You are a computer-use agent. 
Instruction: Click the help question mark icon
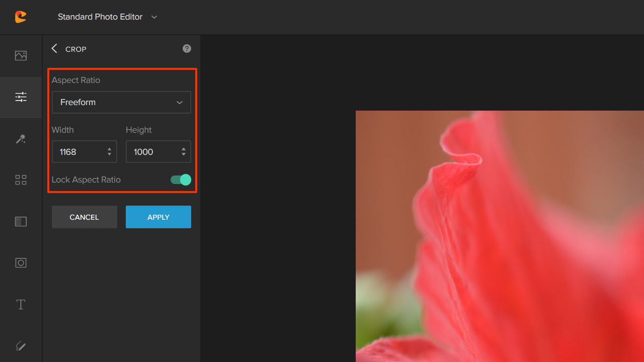[x=187, y=49]
